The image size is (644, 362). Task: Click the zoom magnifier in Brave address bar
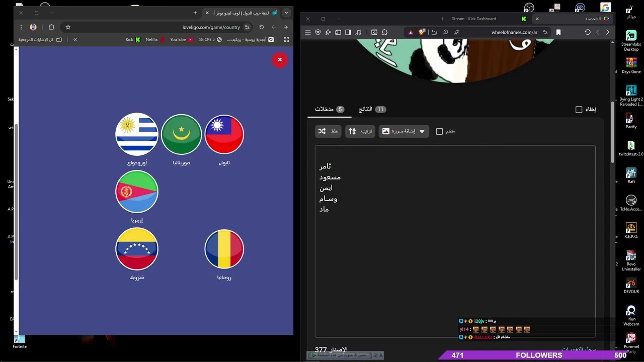[x=445, y=32]
